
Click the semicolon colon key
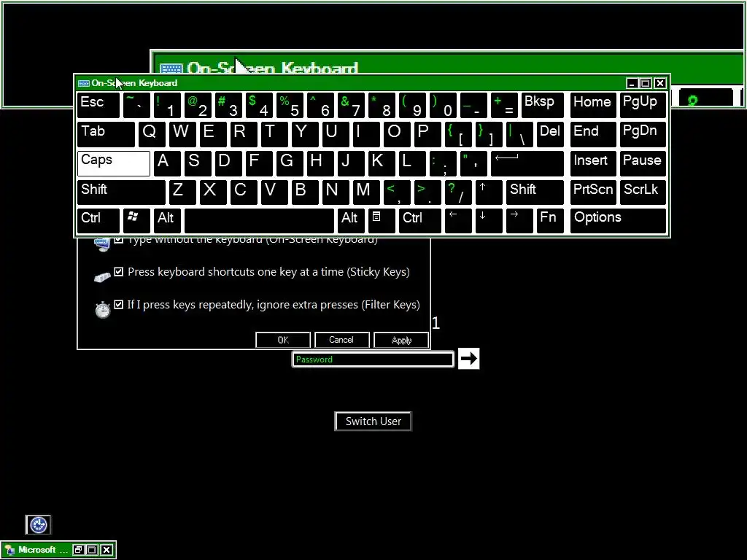coord(443,163)
